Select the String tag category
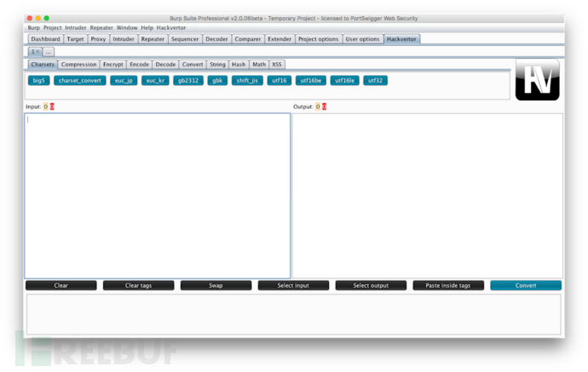Image resolution: width=588 pixels, height=372 pixels. [x=217, y=65]
